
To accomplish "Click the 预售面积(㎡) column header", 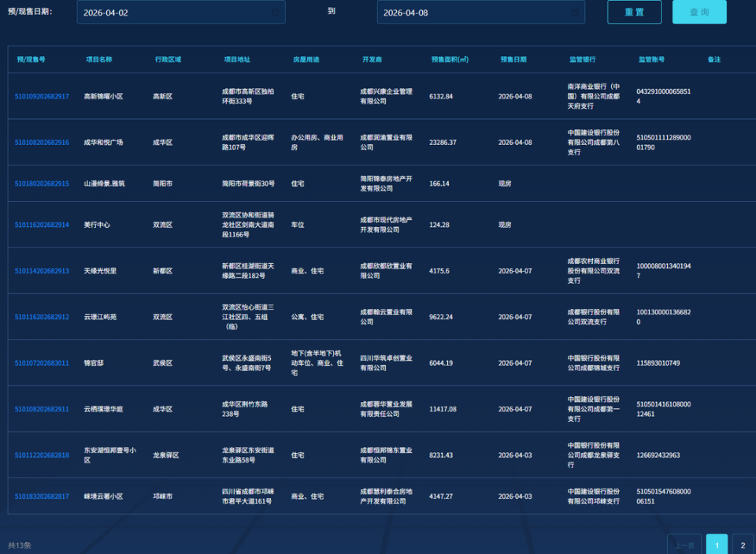I will (x=450, y=59).
